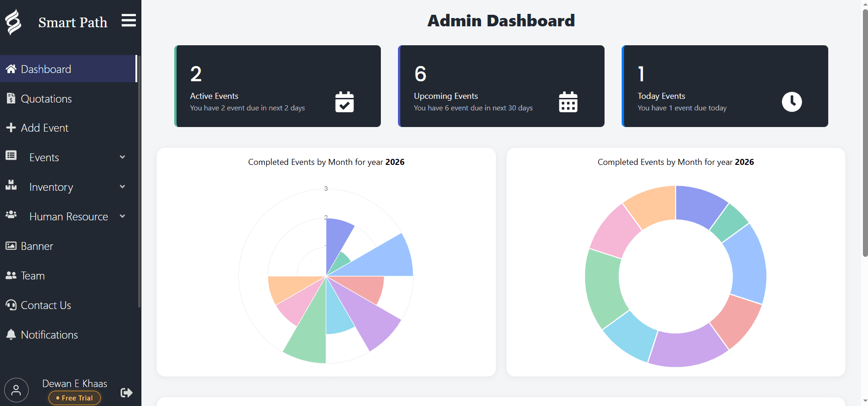This screenshot has width=868, height=406.
Task: Open the Quotations menu item
Action: pyautogui.click(x=69, y=98)
